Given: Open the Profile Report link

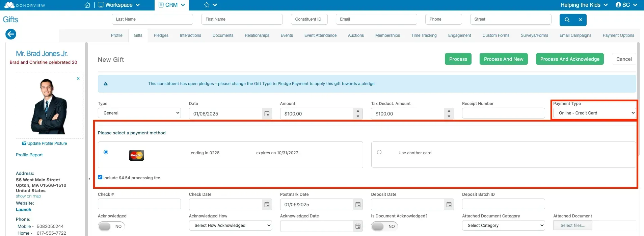Looking at the screenshot, I should [x=29, y=155].
